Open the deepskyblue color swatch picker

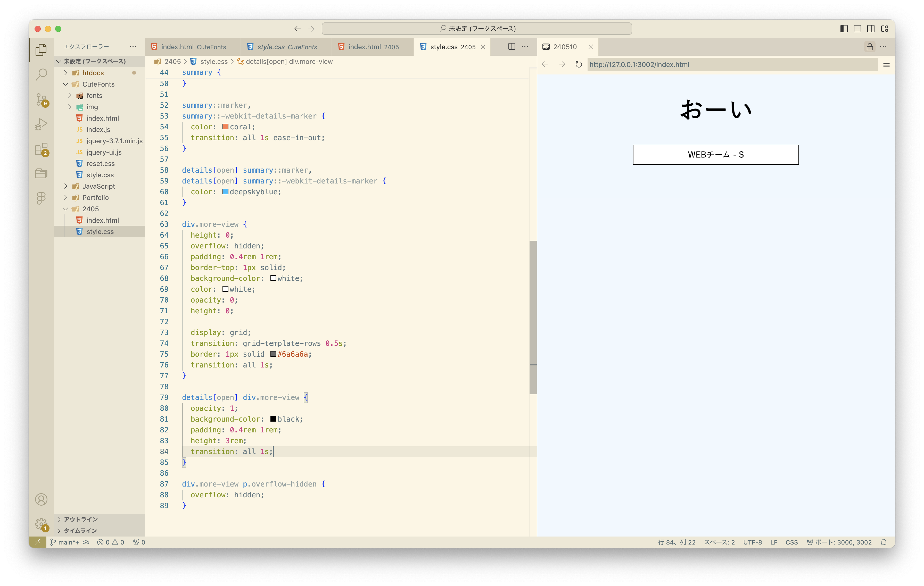click(x=225, y=191)
